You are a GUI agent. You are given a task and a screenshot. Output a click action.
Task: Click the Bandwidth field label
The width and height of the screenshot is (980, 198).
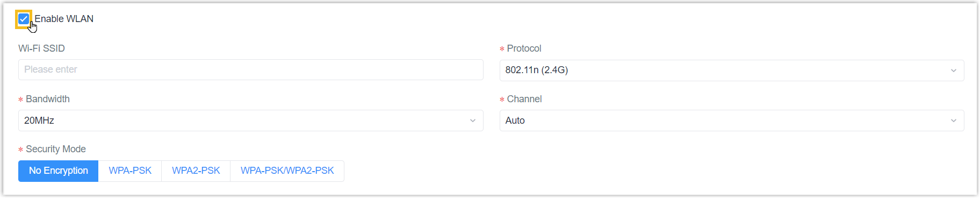click(x=48, y=99)
